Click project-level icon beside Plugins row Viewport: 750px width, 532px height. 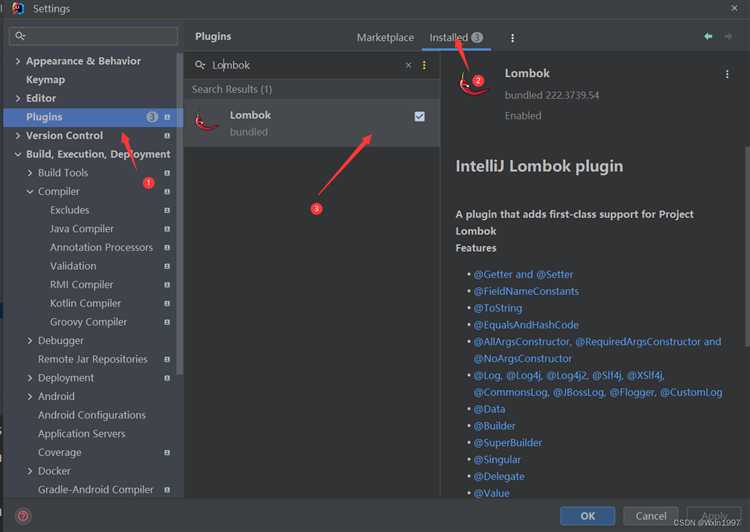click(167, 117)
